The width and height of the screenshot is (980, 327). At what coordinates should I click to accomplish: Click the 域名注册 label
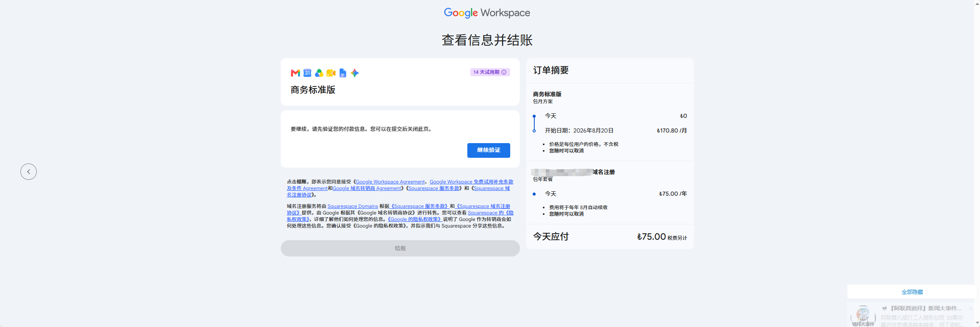(x=604, y=172)
